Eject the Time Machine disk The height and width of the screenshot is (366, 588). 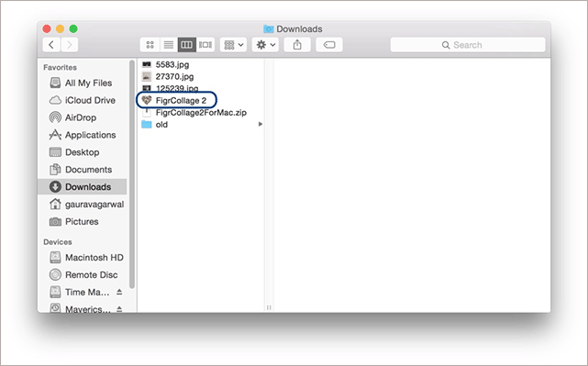119,292
